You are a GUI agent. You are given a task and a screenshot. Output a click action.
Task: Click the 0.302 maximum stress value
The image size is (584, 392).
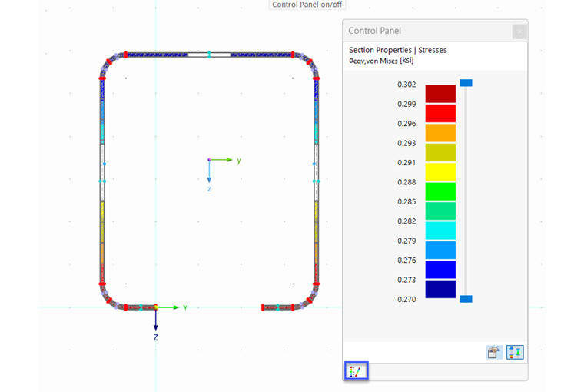pyautogui.click(x=406, y=85)
